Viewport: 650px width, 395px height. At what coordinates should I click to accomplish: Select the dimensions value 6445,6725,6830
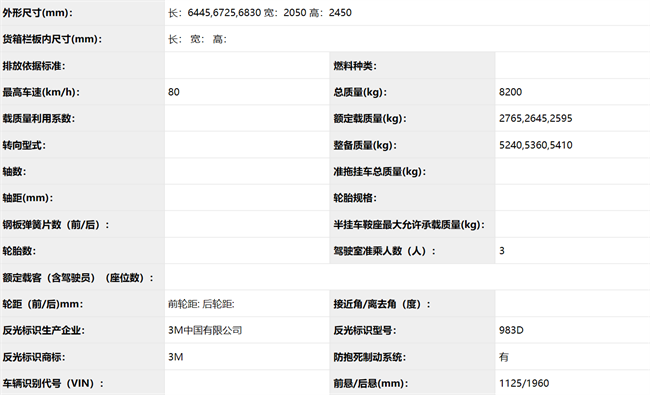click(x=224, y=13)
